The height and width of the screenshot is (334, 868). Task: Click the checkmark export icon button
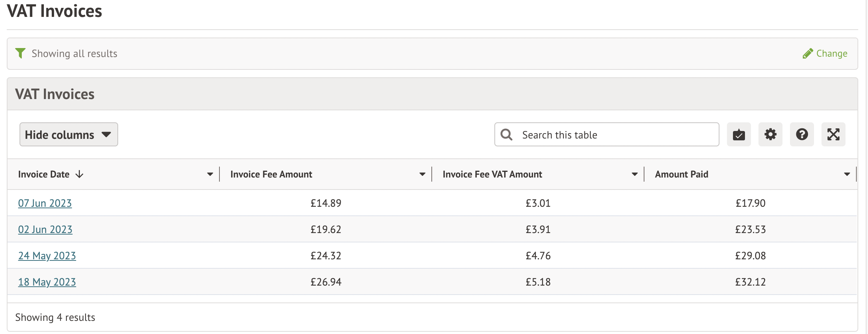click(739, 134)
